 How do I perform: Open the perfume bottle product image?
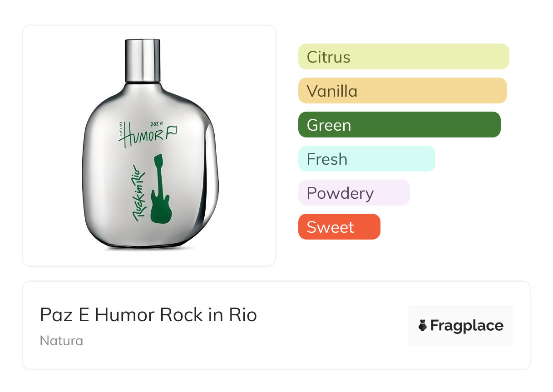149,145
